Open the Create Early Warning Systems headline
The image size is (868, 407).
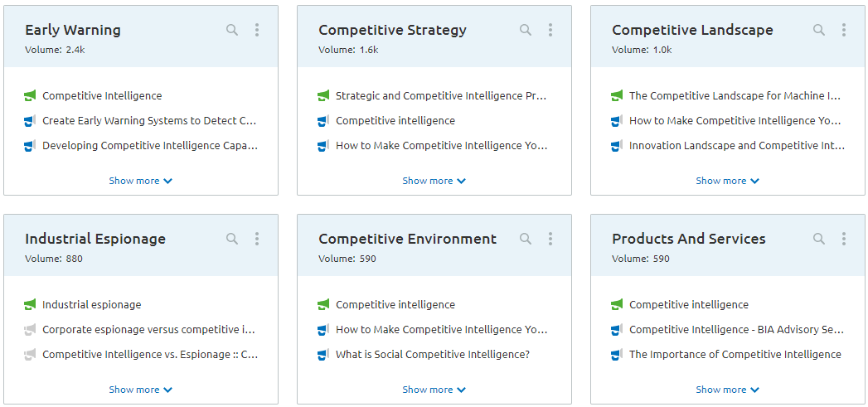click(149, 121)
